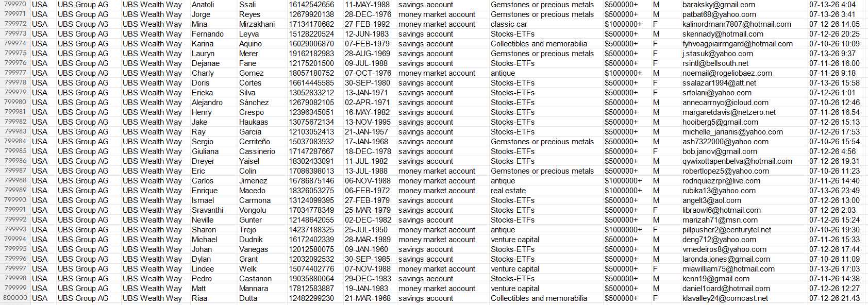Click phone number cell 17812583887
This screenshot has height=305, width=868.
(x=315, y=289)
